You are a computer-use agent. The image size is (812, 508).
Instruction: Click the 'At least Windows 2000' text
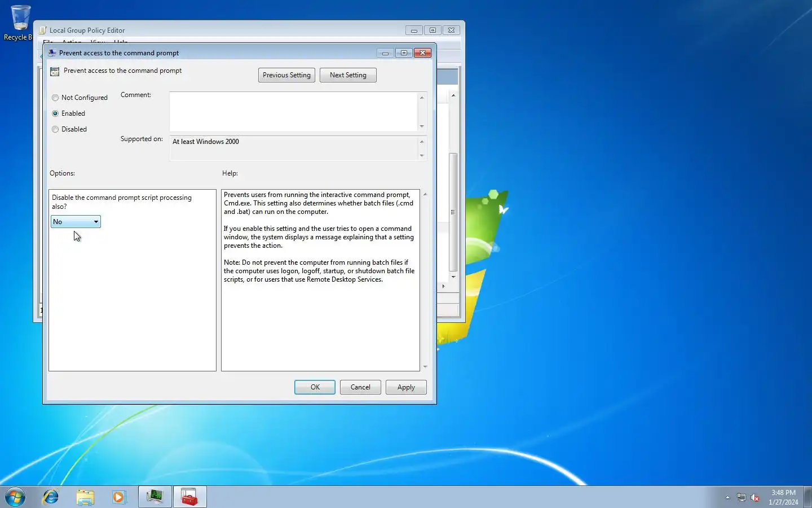(x=206, y=142)
